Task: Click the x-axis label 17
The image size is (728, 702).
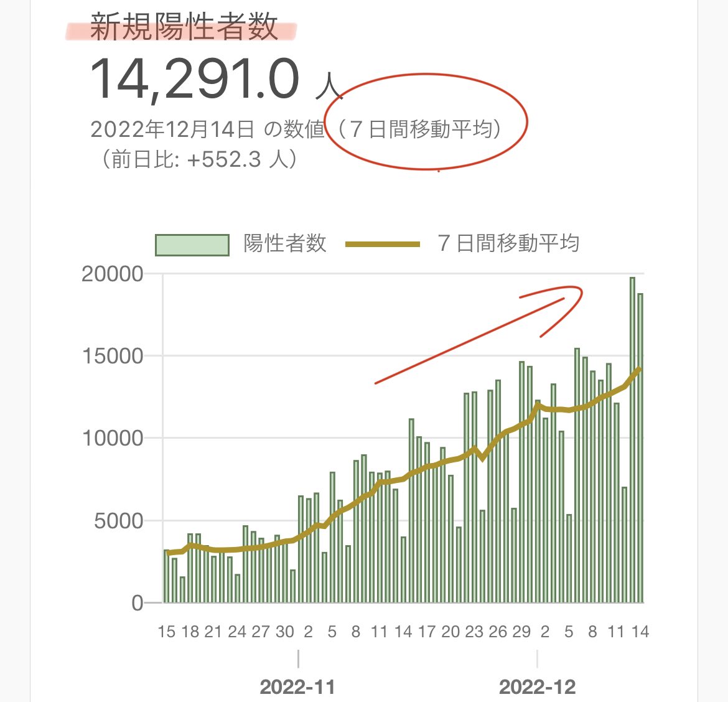Action: (x=427, y=632)
